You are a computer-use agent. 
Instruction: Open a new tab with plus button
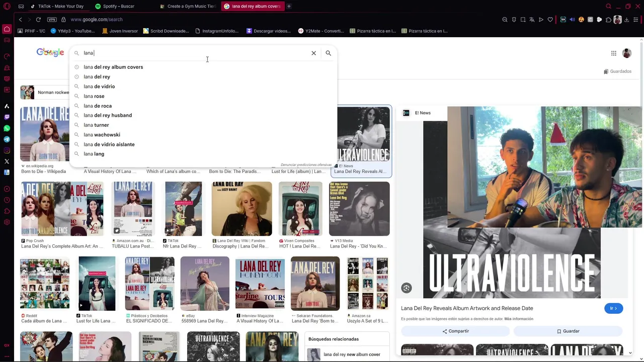(x=289, y=6)
